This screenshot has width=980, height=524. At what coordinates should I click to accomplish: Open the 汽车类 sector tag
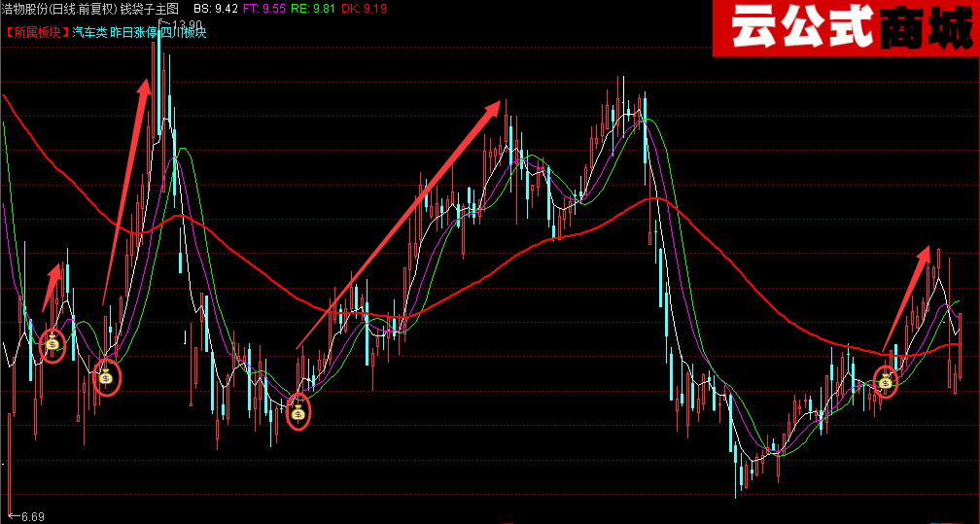89,32
